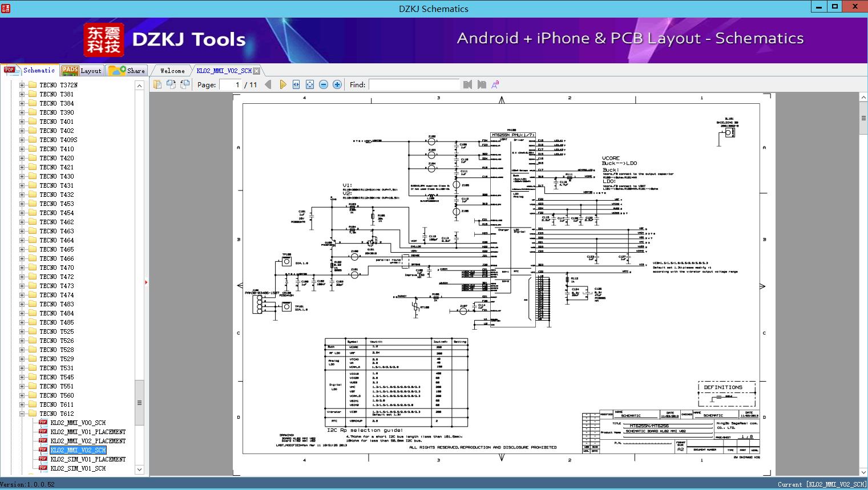Click the PDF icon of KL02_MMI_V01_PLACEMENT

coord(43,432)
